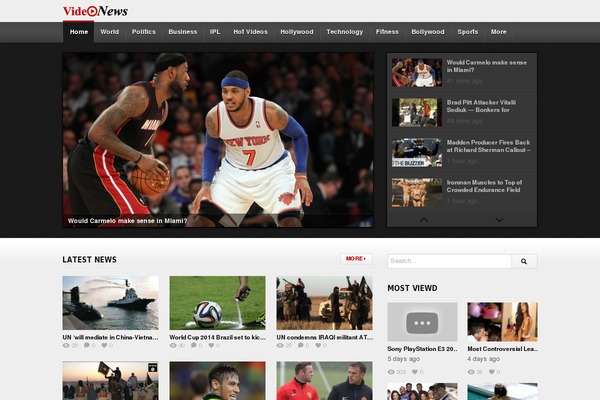The width and height of the screenshot is (600, 400).
Task: Open the red-jersey footballers thumbnail in Latest News
Action: [324, 381]
